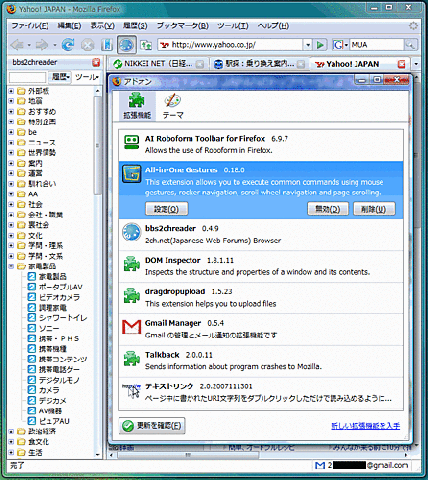Open the URL bar history dropdown arrow
Screen dimensions: 428x480
[x=308, y=45]
